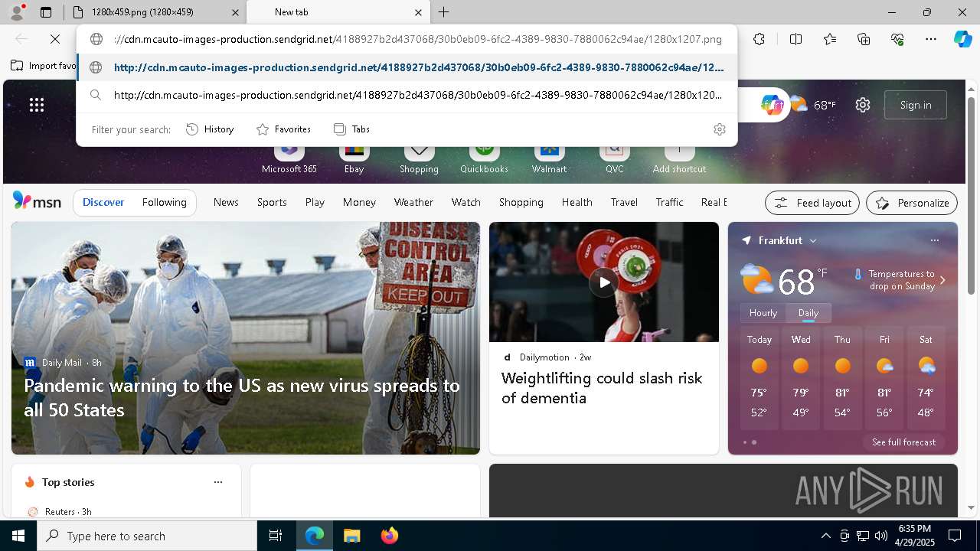Open address bar search settings gear
This screenshot has width=980, height=551.
click(719, 129)
